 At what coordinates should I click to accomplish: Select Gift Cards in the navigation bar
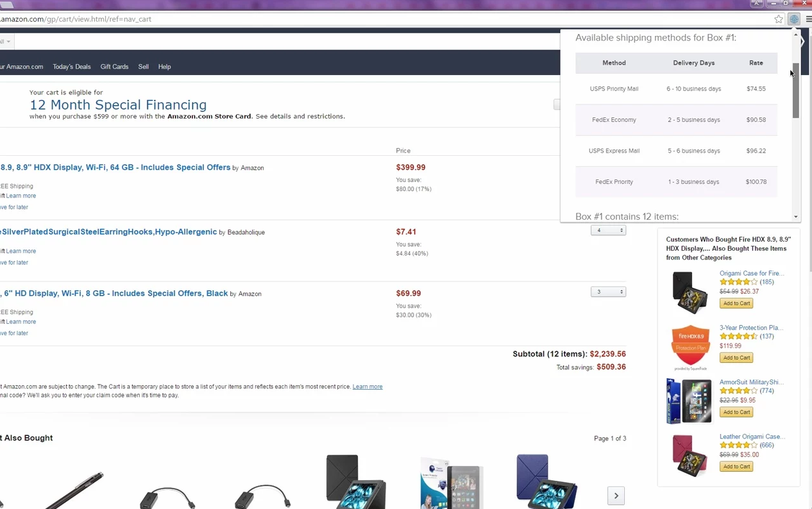tap(114, 66)
